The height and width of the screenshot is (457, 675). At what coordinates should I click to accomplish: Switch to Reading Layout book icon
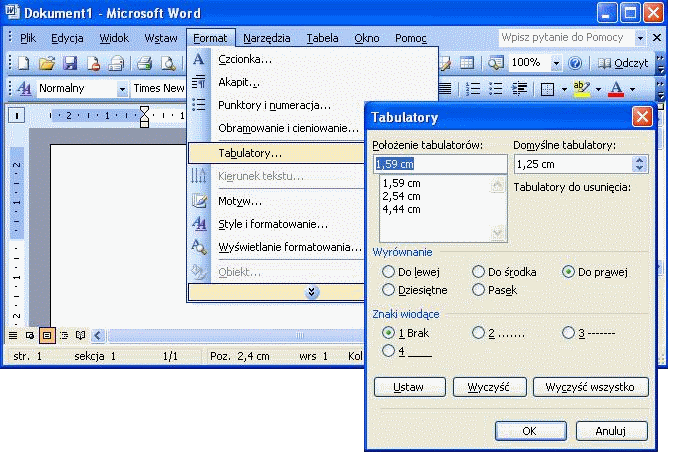81,335
